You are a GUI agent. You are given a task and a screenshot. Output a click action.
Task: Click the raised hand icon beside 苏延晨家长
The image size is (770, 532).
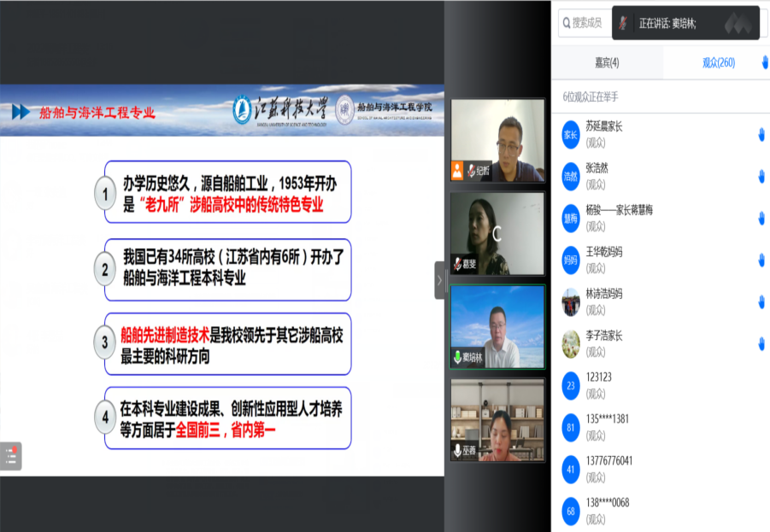(x=761, y=134)
